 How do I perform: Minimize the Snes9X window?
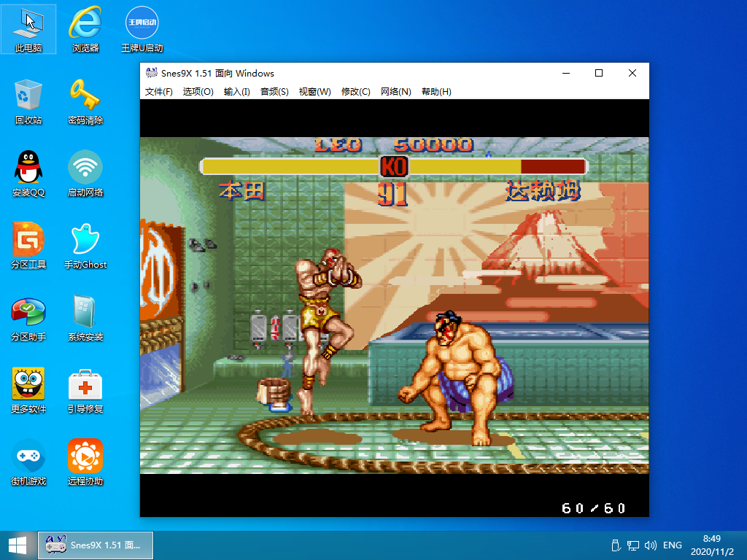[566, 73]
